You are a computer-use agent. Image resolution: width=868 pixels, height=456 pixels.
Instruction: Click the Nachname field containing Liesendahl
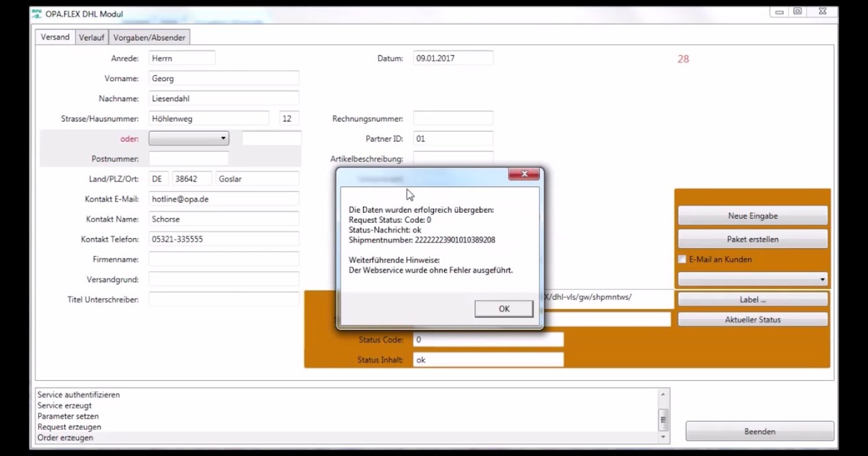(224, 98)
